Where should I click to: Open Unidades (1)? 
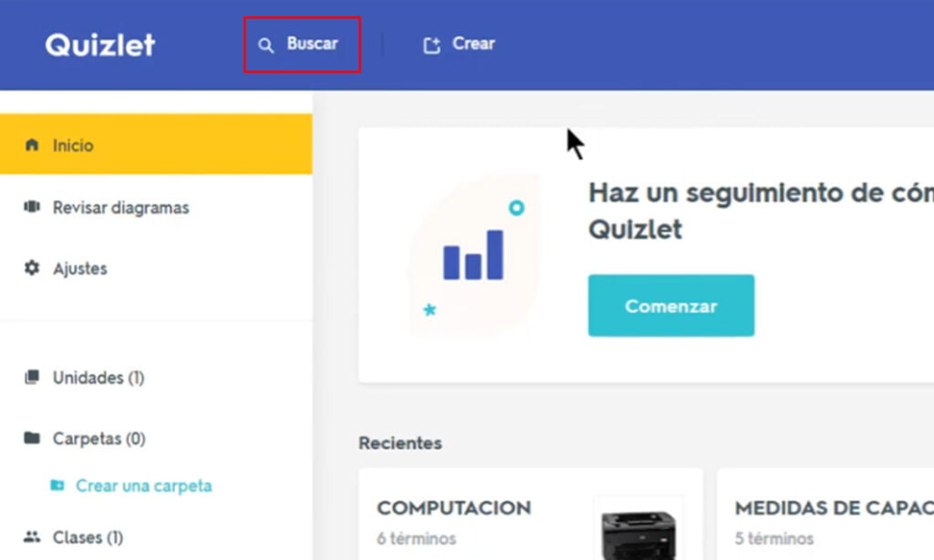click(99, 378)
